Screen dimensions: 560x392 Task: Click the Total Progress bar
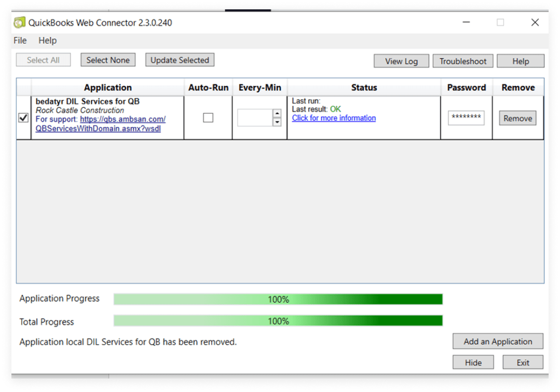point(278,321)
